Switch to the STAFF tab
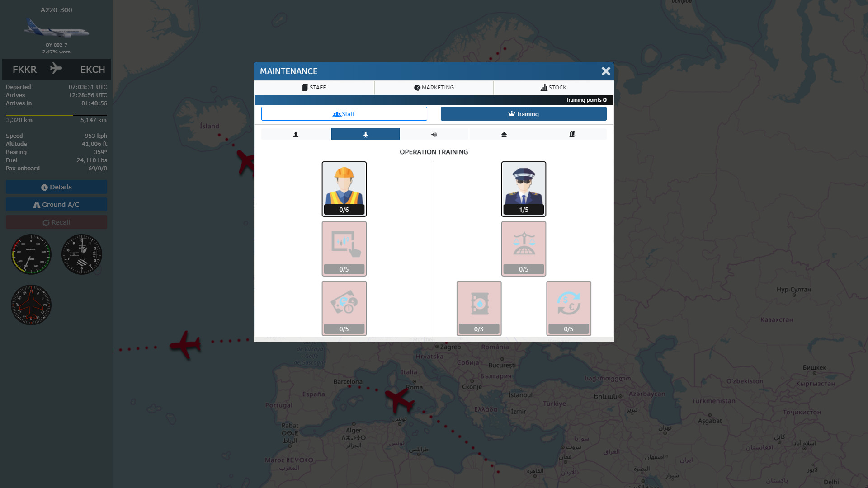Viewport: 868px width, 488px height. point(314,88)
